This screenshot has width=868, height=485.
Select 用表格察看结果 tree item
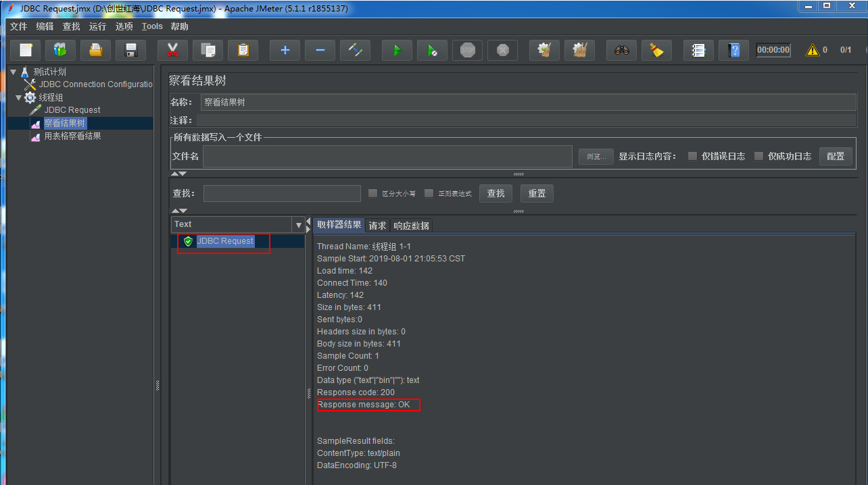tap(72, 136)
